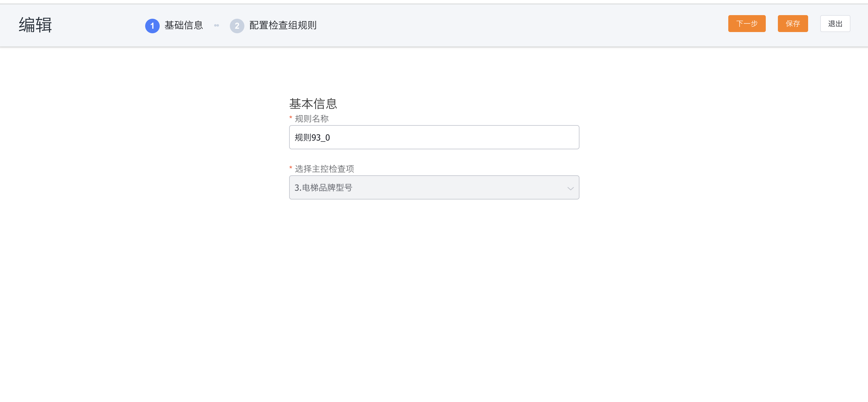Select step 2 circle icon

(237, 26)
